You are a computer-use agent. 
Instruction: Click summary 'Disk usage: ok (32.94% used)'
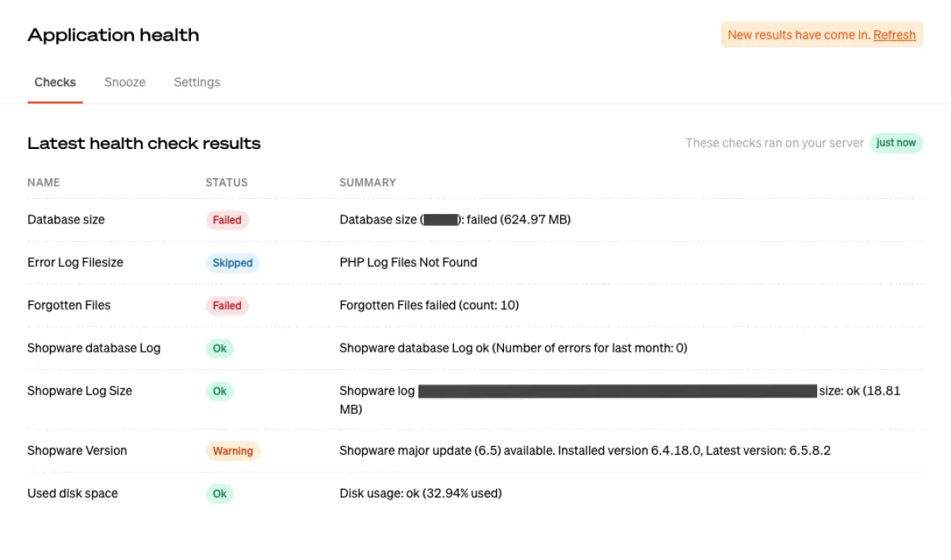pyautogui.click(x=421, y=493)
